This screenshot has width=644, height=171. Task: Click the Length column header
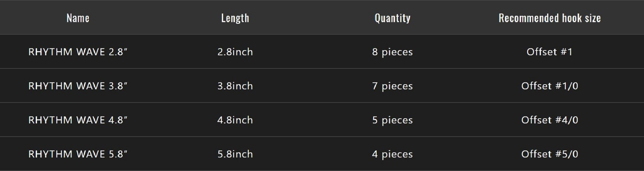pyautogui.click(x=235, y=18)
